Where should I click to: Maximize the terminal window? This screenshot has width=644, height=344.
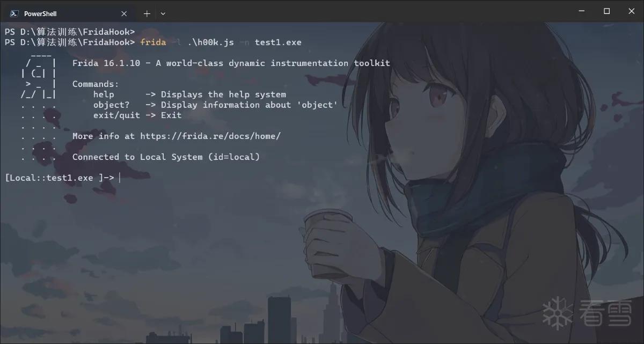pyautogui.click(x=606, y=11)
